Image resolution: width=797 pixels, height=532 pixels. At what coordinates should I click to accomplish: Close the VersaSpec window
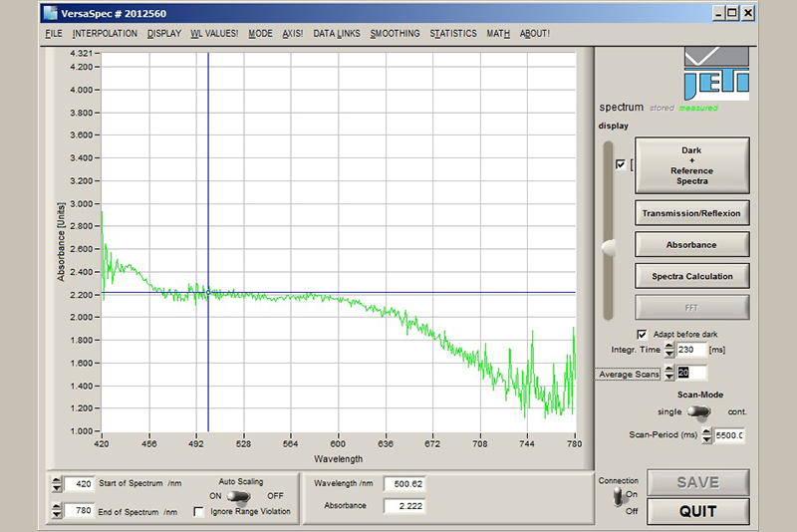coord(748,14)
